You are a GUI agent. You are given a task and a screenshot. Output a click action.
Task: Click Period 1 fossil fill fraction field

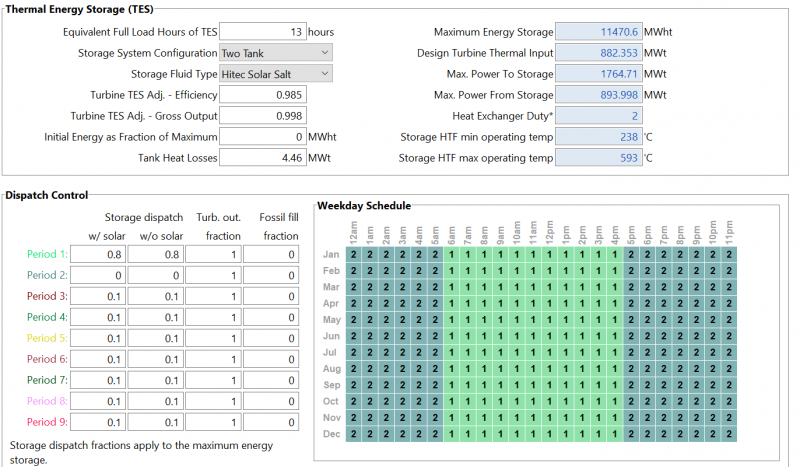click(x=272, y=255)
